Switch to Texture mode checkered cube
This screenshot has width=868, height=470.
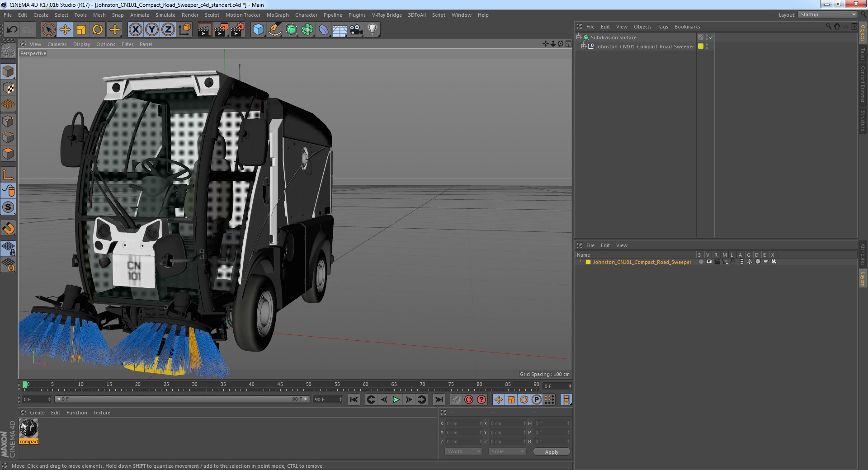click(x=9, y=88)
